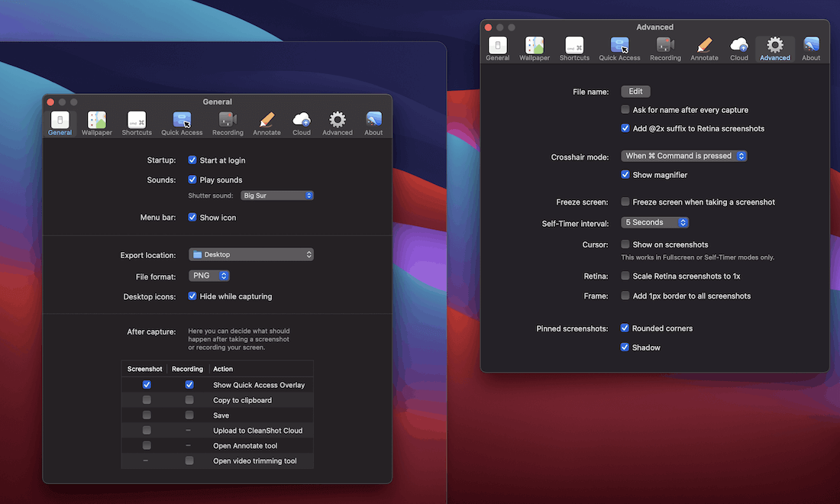Image resolution: width=840 pixels, height=504 pixels.
Task: Click Advanced gear icon in the General window
Action: tap(337, 121)
